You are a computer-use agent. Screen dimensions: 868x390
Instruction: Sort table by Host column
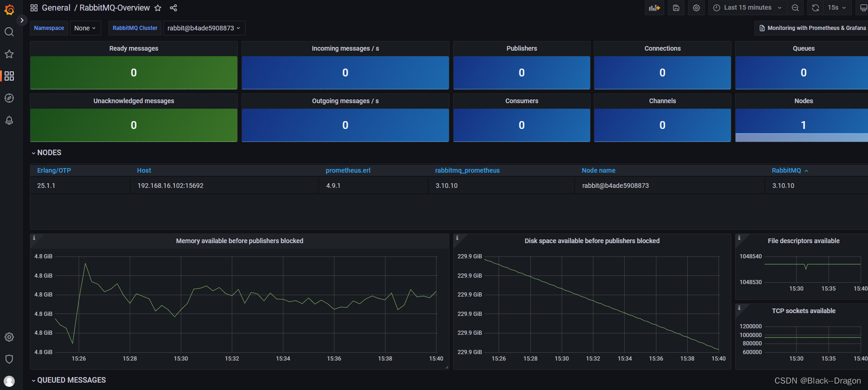(144, 170)
